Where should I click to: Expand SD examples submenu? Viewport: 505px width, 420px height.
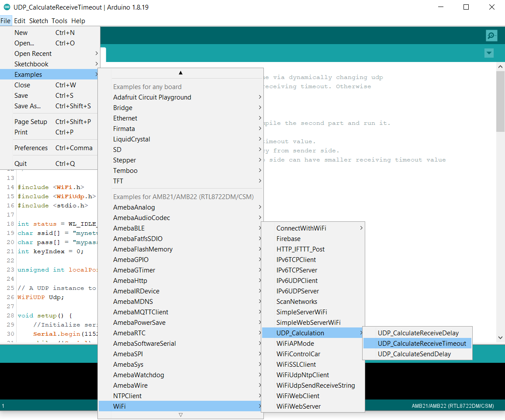click(181, 150)
